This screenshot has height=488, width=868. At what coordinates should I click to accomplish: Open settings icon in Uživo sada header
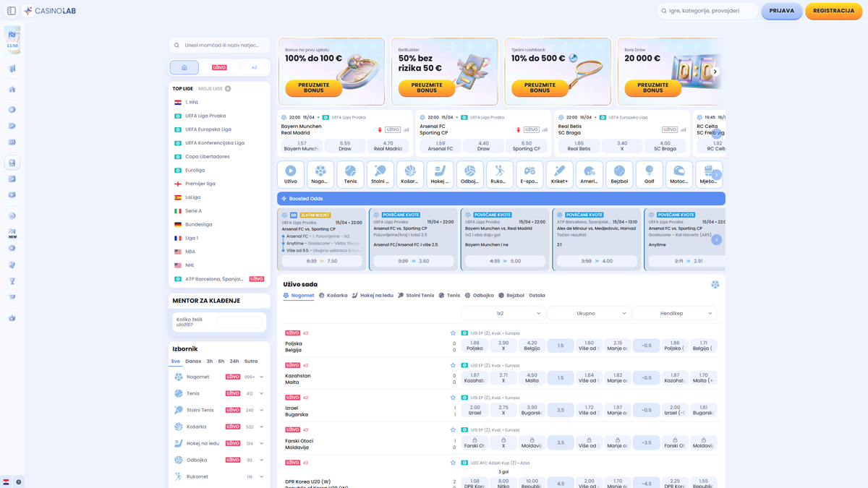715,285
